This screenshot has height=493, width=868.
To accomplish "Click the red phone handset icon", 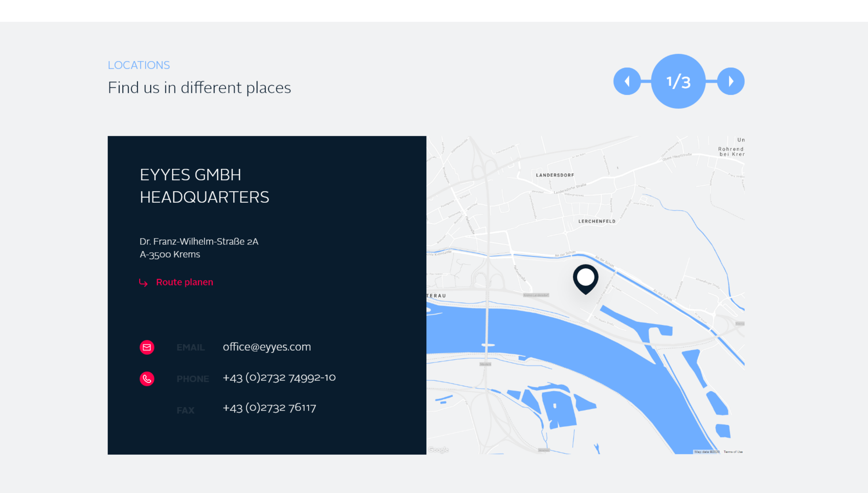I will [x=147, y=379].
